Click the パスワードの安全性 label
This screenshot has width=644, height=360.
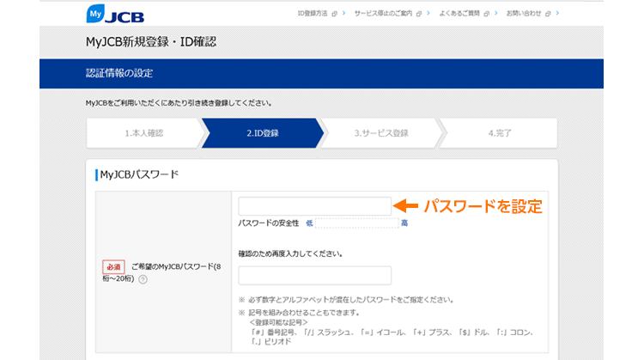(268, 223)
